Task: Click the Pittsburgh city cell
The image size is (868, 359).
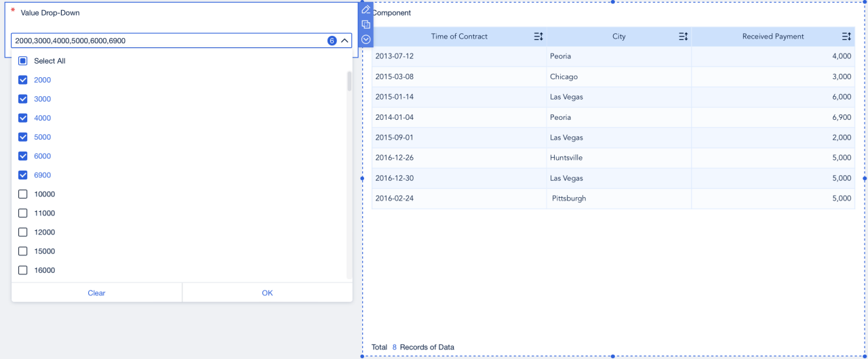Action: 619,198
